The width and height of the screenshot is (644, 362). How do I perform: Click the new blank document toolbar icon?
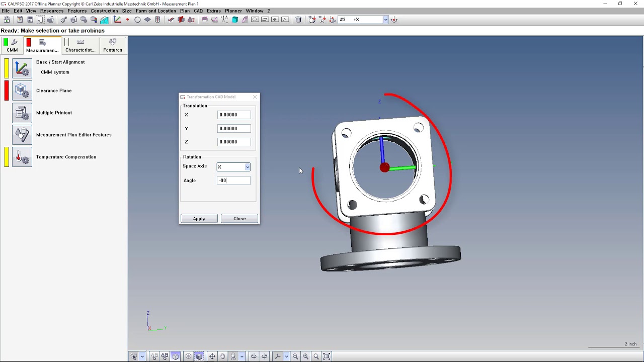(40, 20)
